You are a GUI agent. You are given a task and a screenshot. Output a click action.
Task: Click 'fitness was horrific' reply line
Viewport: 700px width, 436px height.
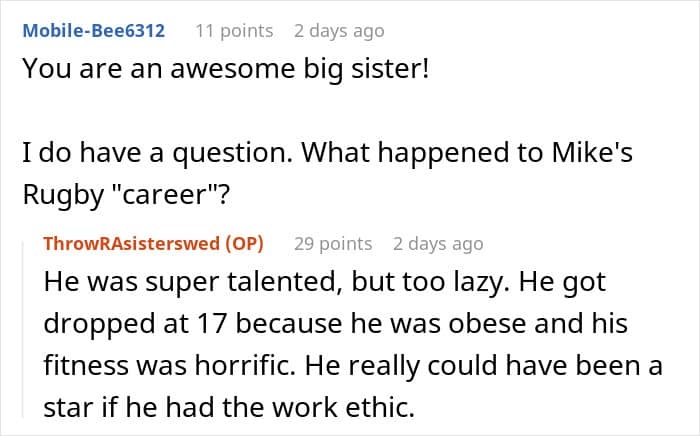click(353, 365)
